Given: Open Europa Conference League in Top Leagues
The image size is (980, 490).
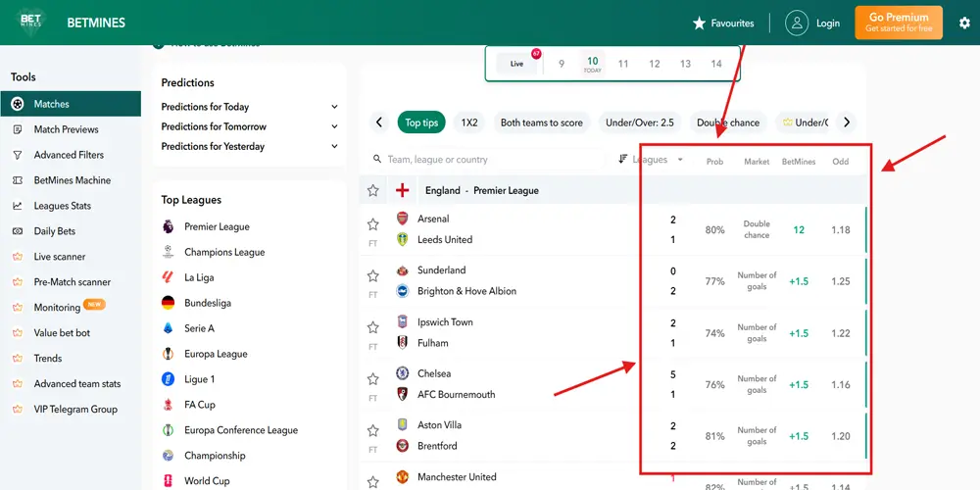Looking at the screenshot, I should click(241, 430).
